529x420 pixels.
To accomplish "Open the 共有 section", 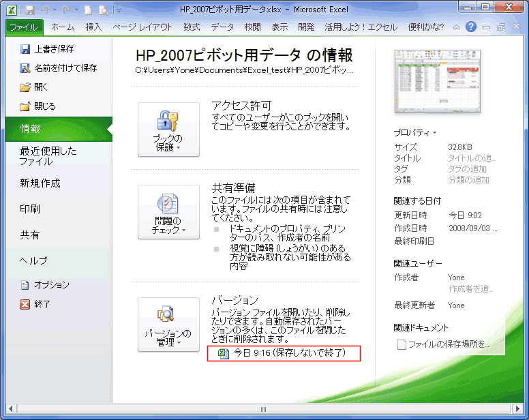I will click(x=30, y=235).
